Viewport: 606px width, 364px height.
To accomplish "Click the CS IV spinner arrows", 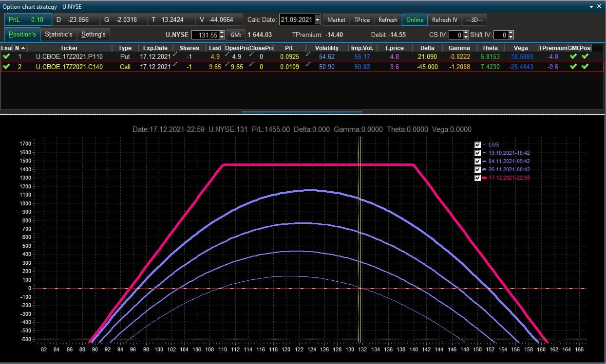I will click(466, 35).
